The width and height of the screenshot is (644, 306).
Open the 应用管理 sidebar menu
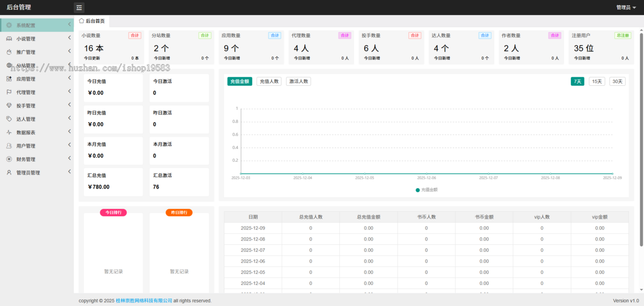(26, 79)
